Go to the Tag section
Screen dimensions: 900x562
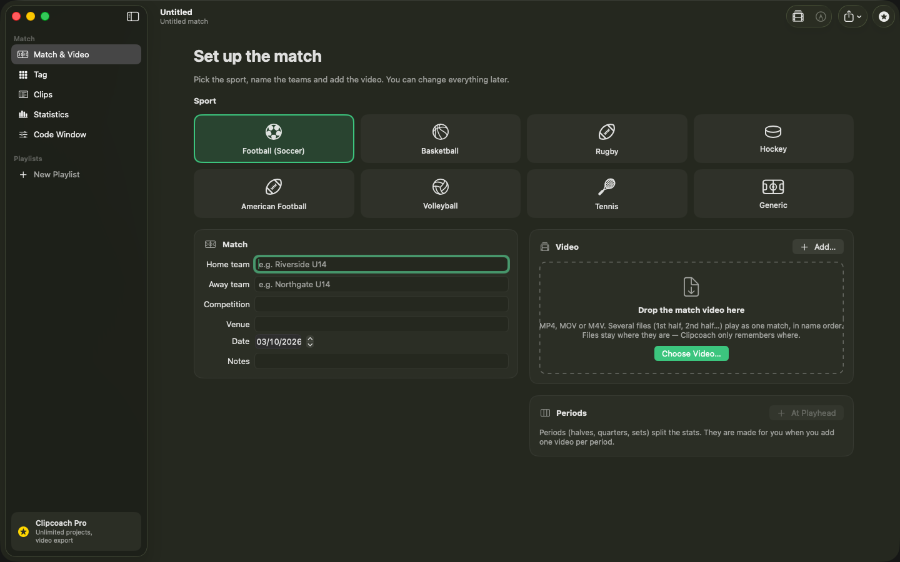(76, 75)
